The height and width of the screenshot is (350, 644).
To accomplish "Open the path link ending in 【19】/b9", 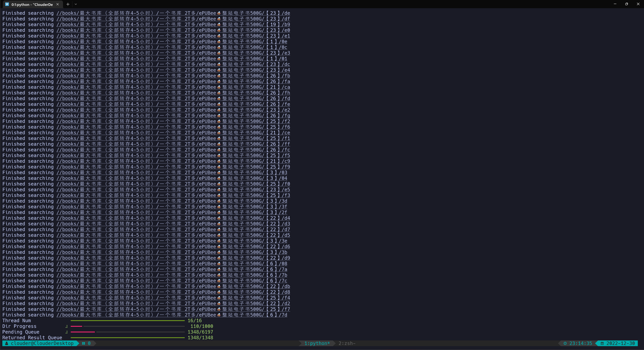I will click(173, 24).
